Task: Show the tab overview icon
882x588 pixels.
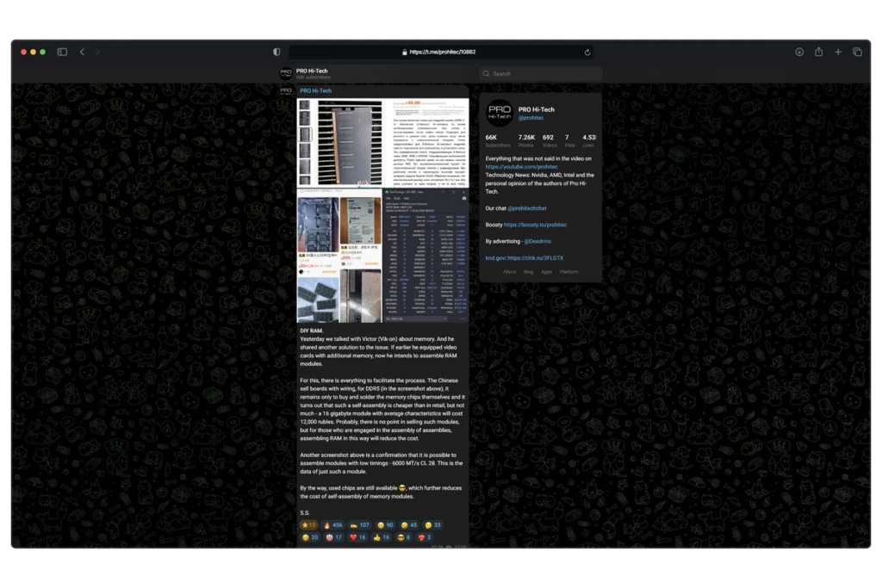Action: tap(857, 52)
